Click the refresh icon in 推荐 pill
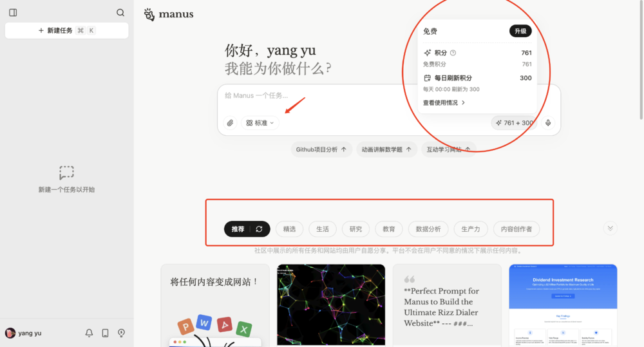The width and height of the screenshot is (644, 347). [x=259, y=229]
